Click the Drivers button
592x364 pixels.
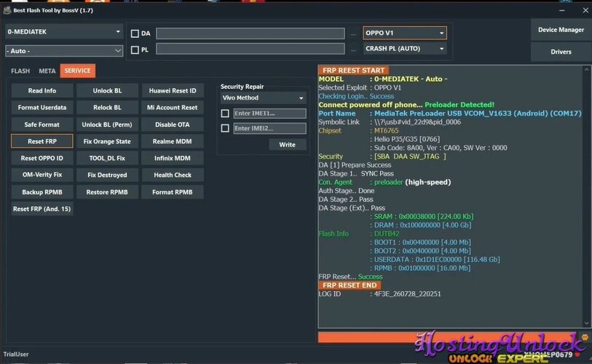click(x=561, y=52)
